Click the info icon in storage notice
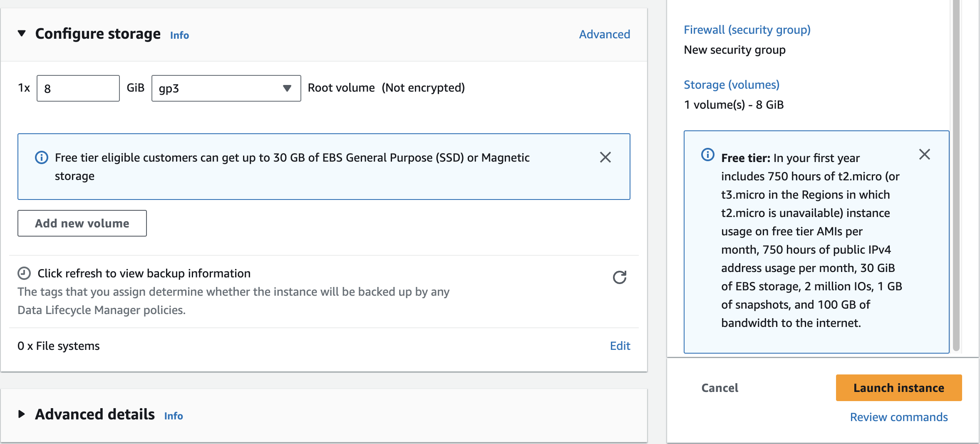The height and width of the screenshot is (444, 980). 42,157
